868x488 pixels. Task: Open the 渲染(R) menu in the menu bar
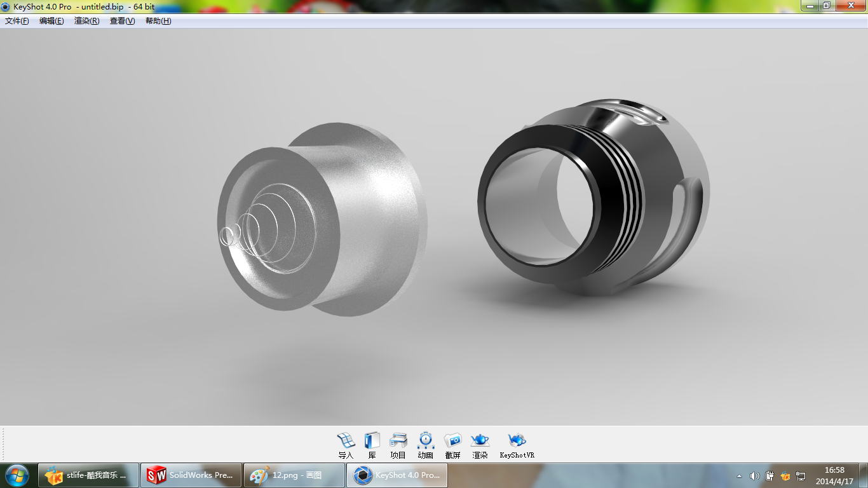[87, 21]
